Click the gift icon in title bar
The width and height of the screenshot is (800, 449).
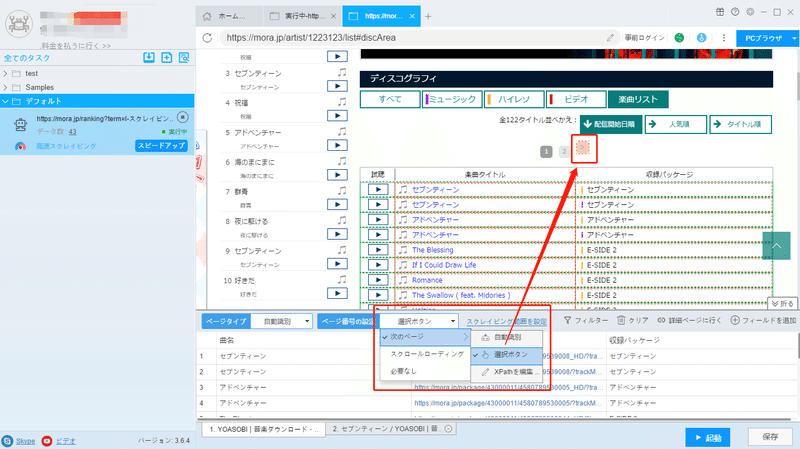[x=719, y=12]
